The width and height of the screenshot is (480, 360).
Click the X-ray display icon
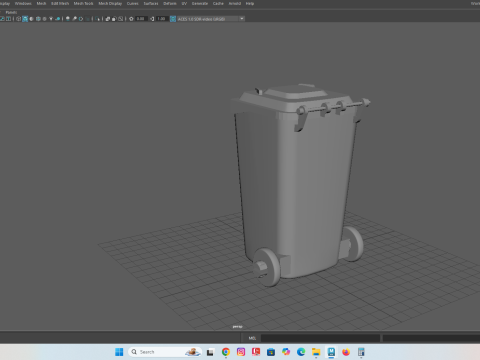pyautogui.click(x=107, y=19)
